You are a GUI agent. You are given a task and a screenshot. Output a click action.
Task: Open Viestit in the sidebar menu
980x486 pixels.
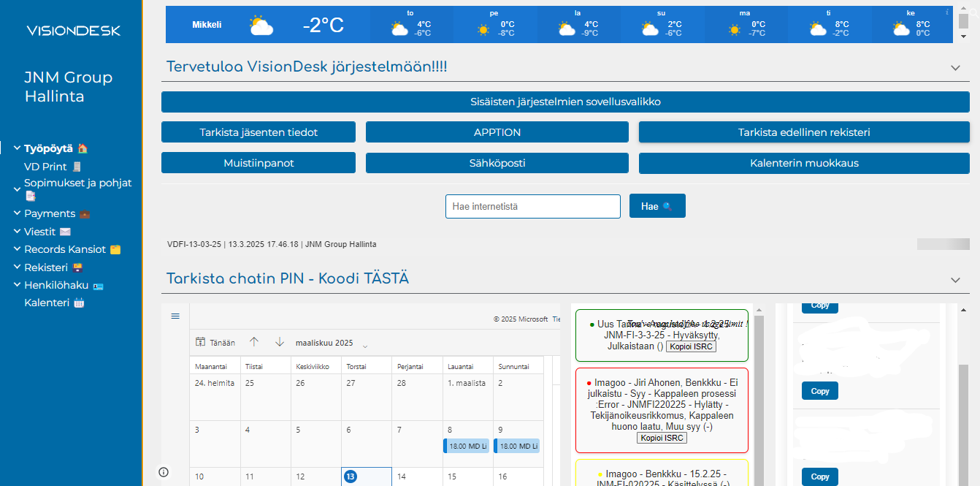(40, 232)
